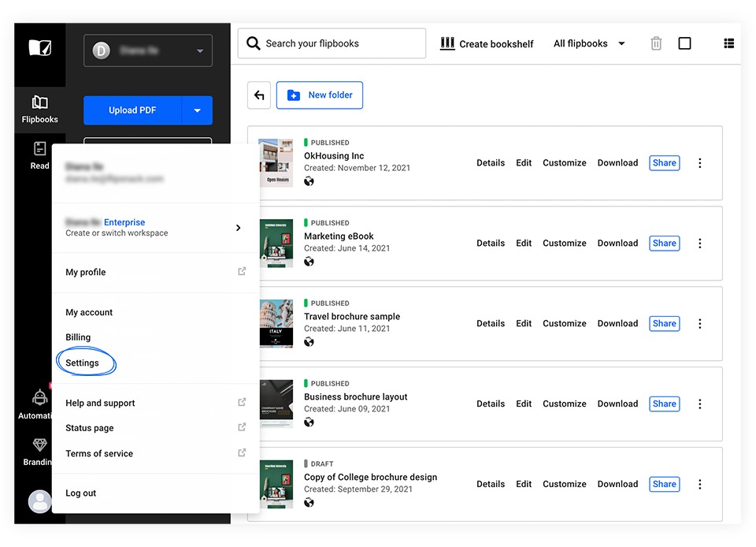Select Log out from the menu

[x=81, y=493]
